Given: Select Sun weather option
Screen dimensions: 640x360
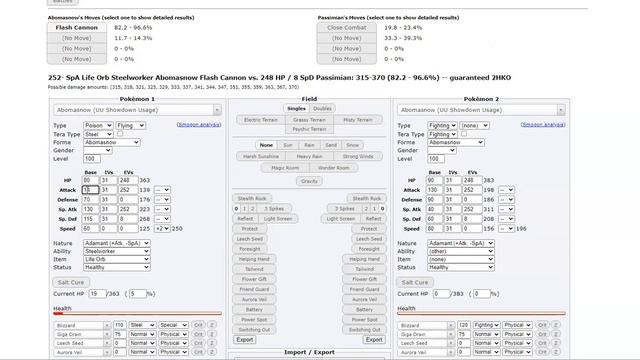Looking at the screenshot, I should (x=288, y=145).
